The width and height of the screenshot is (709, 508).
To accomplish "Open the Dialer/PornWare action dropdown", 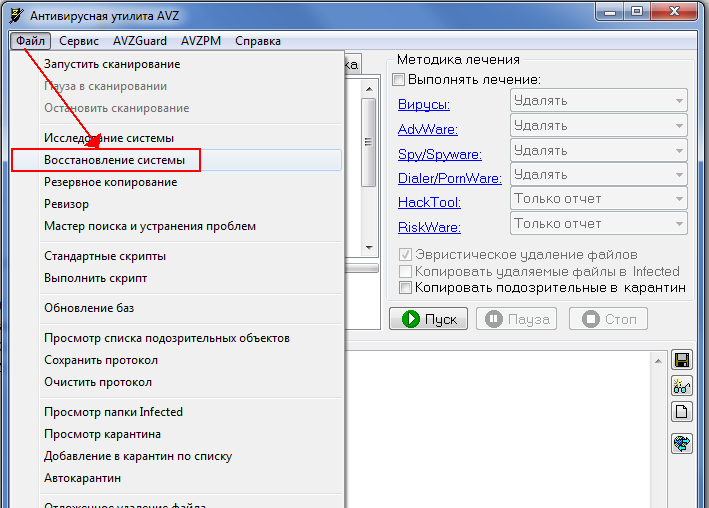I will pos(599,175).
